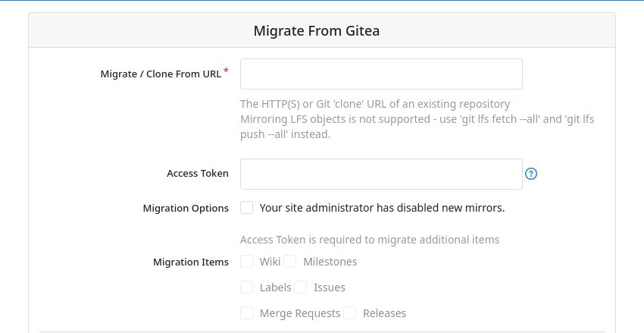Viewport: 644px width, 333px height.
Task: Click the 'Access Token' field label
Action: (x=197, y=174)
